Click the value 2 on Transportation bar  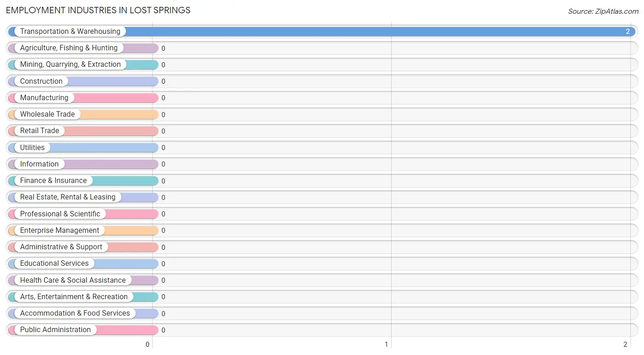coord(628,32)
